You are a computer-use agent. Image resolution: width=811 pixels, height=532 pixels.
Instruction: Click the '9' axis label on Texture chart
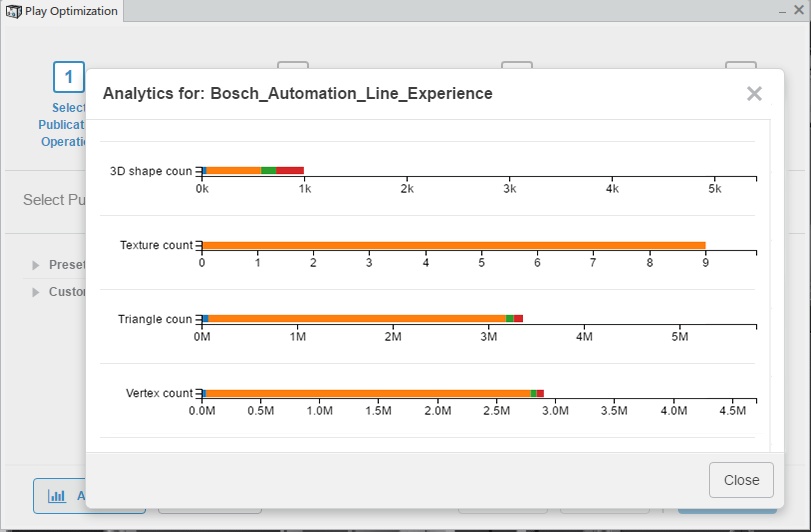pyautogui.click(x=705, y=263)
